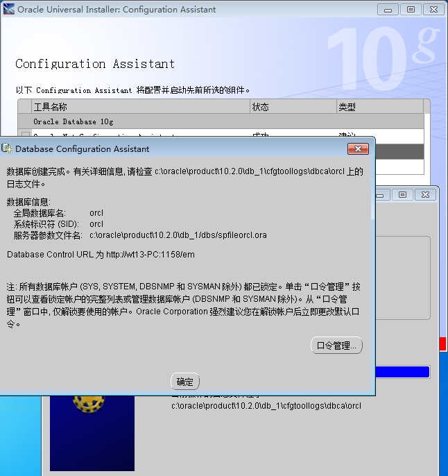
Task: Click the blue progress bar in background window
Action: (402, 372)
